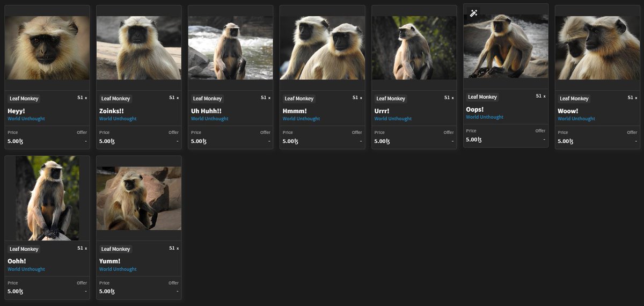The height and width of the screenshot is (306, 644).
Task: Open World Unthought link under Oops!
Action: pyautogui.click(x=485, y=117)
